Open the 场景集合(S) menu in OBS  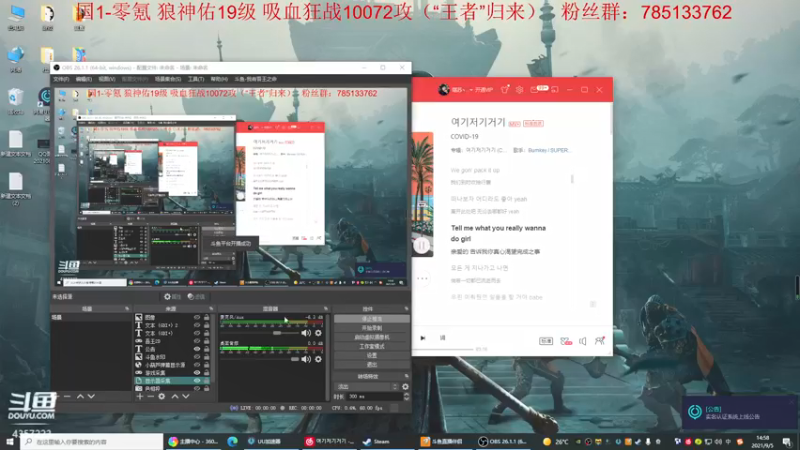[168, 79]
